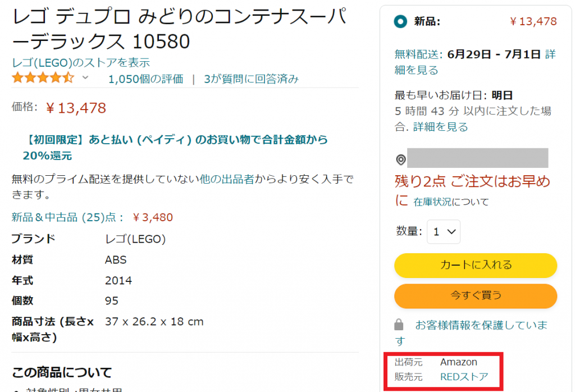This screenshot has width=575, height=392.
Task: Expand the rating breakdown chevron beside stars
Action: (85, 78)
